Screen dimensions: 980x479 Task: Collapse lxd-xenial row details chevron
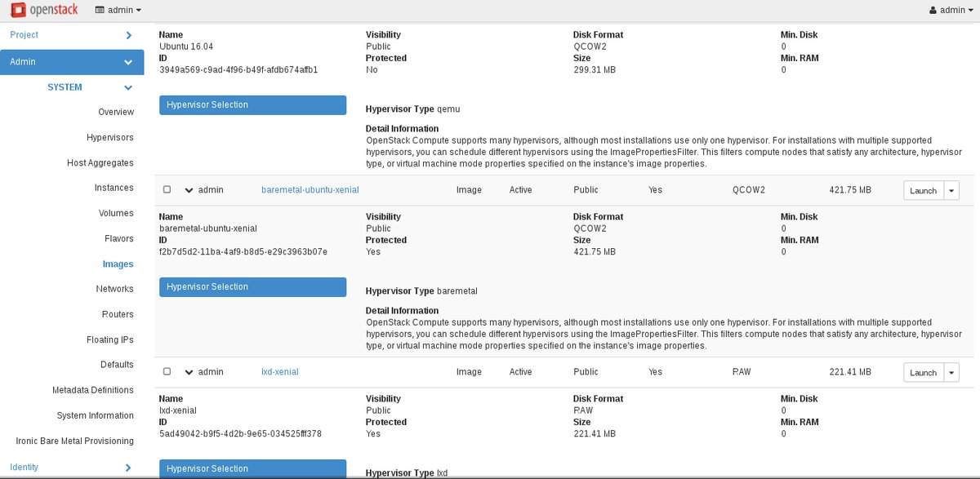189,372
